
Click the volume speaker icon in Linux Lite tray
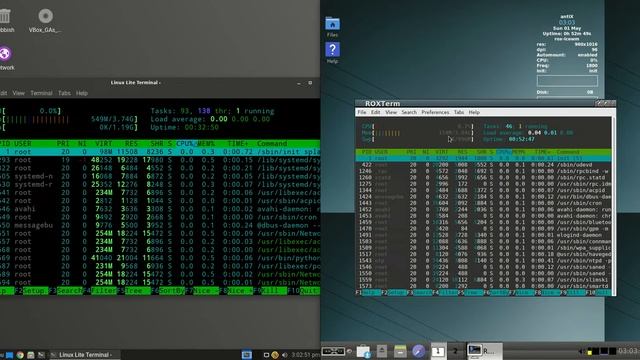pos(284,355)
